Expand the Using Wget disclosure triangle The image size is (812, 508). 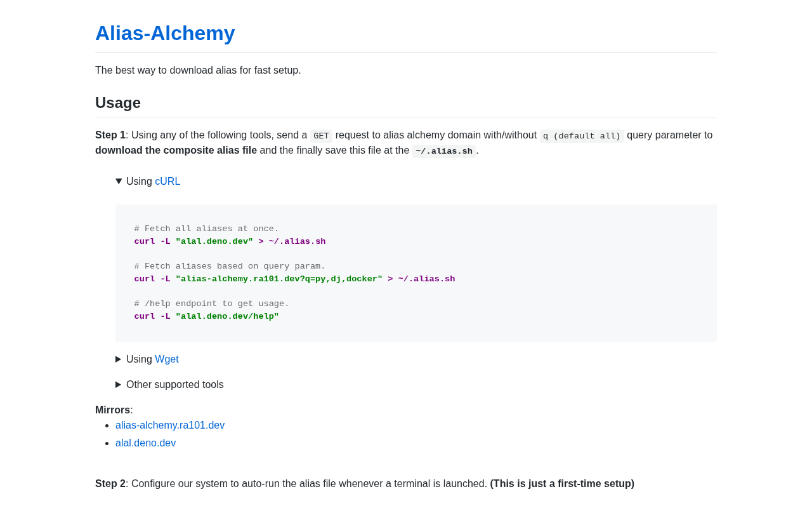[119, 359]
